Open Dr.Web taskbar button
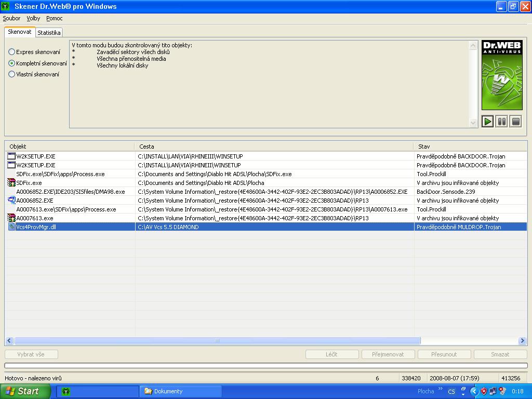Viewport: 532px width, 399px height. (99, 391)
